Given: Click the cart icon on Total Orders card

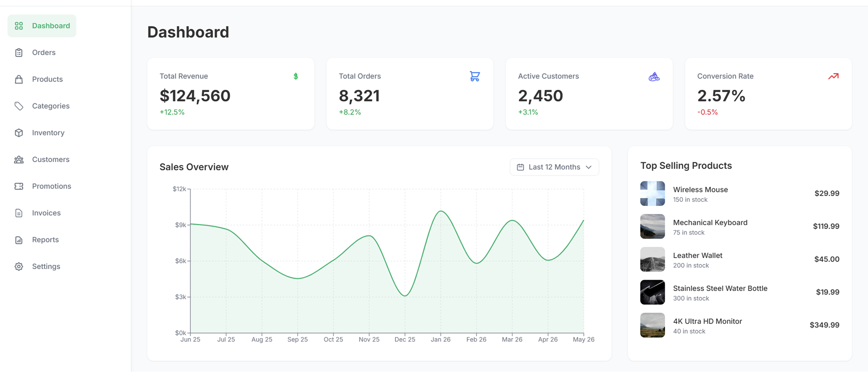Looking at the screenshot, I should 475,76.
